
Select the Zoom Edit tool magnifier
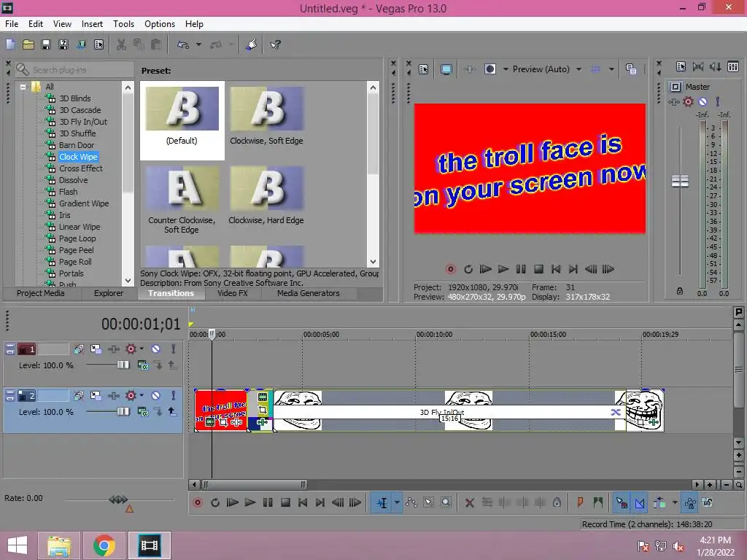point(446,502)
